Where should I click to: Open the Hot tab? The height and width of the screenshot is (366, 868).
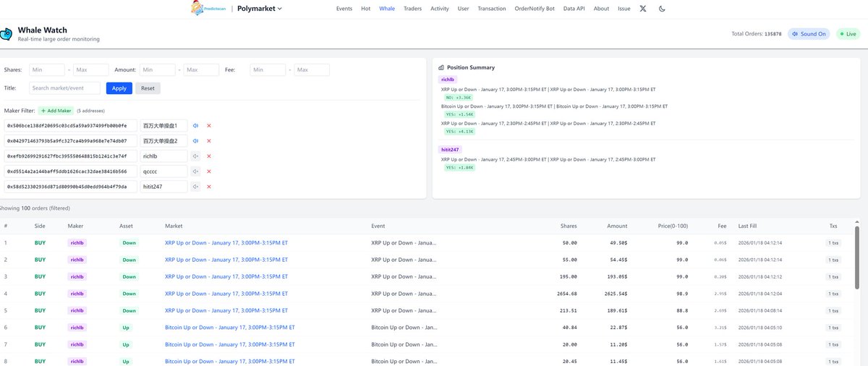click(365, 9)
